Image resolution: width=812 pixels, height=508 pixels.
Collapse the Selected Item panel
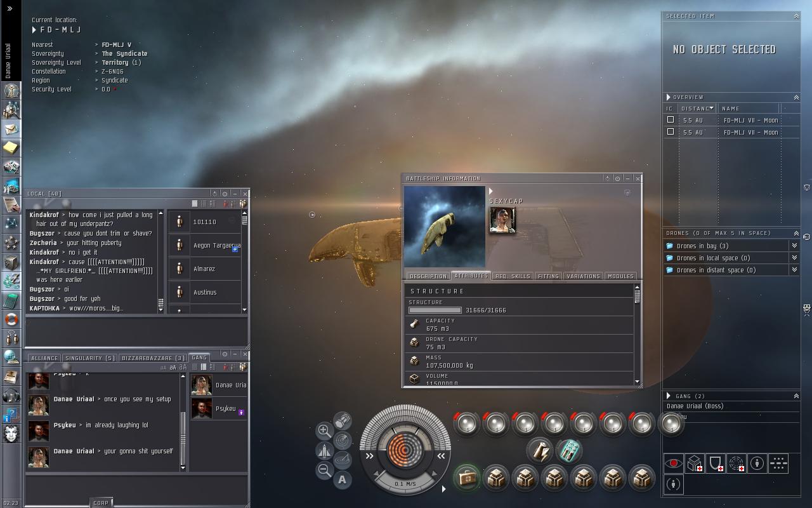796,17
